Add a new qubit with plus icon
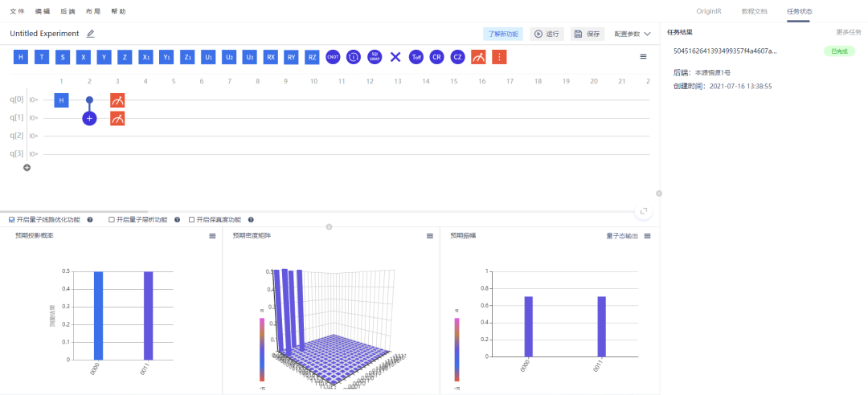This screenshot has height=395, width=868. point(27,168)
